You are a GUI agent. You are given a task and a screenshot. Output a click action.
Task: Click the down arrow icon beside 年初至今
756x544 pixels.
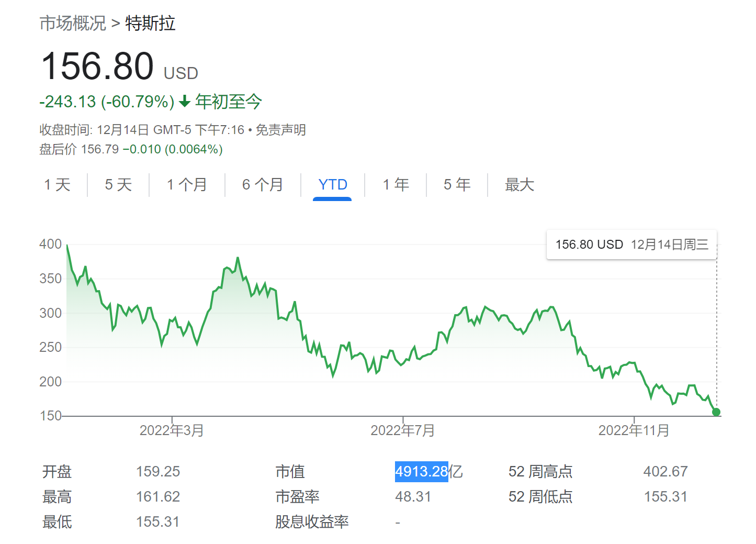[184, 102]
